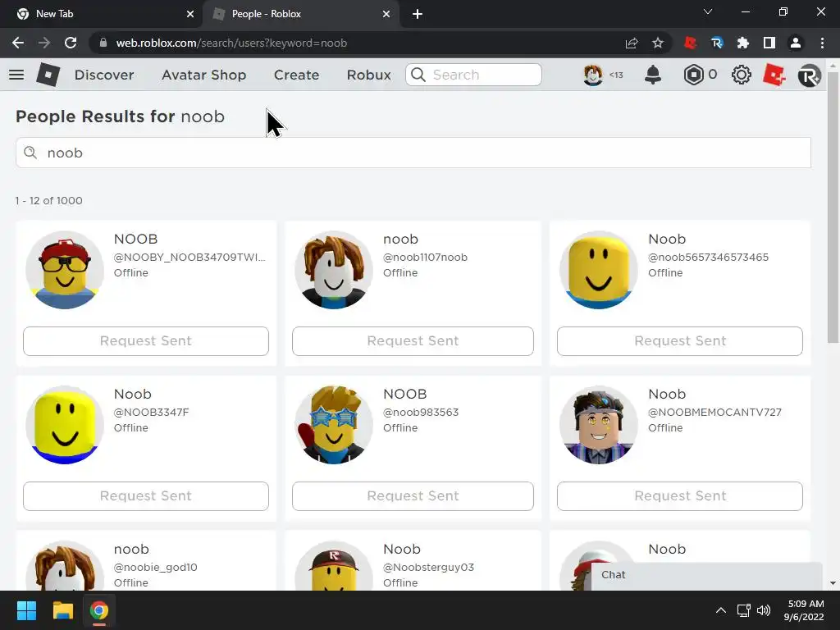The image size is (840, 630).
Task: Click Request Sent for noob983563
Action: pyautogui.click(x=413, y=496)
